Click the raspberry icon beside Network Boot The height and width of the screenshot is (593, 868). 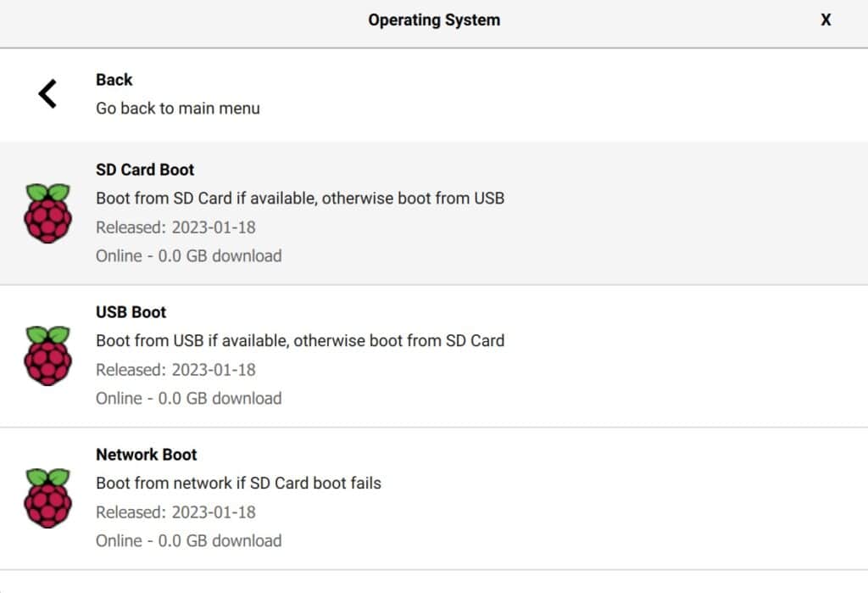pyautogui.click(x=47, y=498)
